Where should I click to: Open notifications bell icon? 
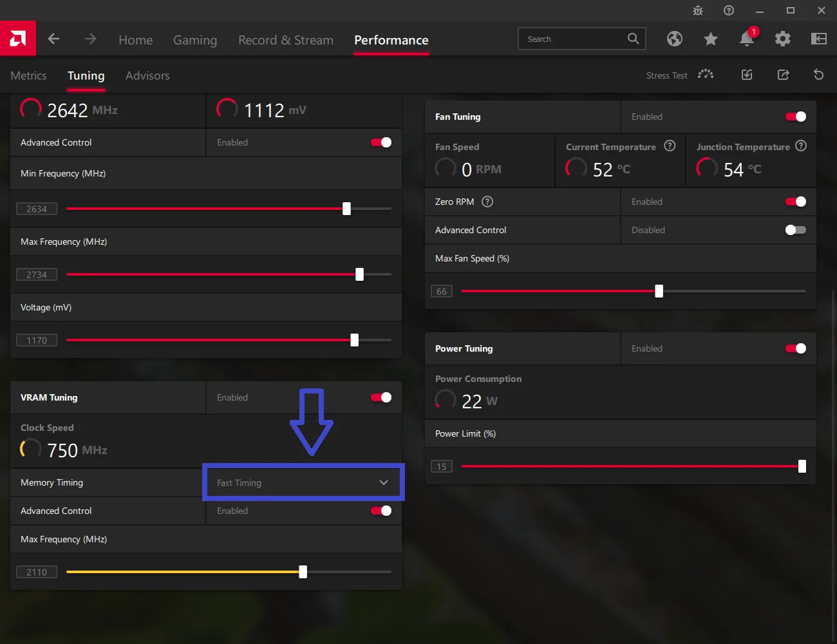pos(747,39)
